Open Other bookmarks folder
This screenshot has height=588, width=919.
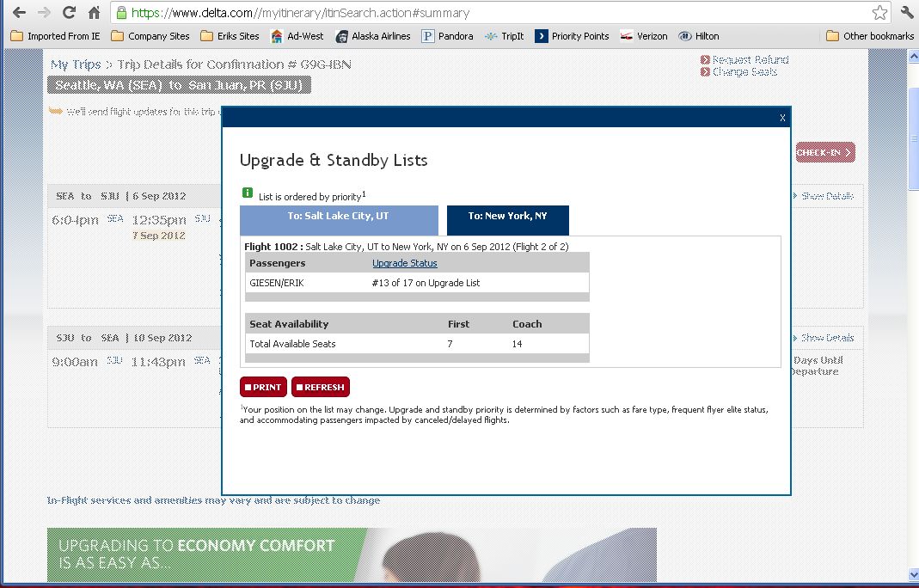coord(869,36)
